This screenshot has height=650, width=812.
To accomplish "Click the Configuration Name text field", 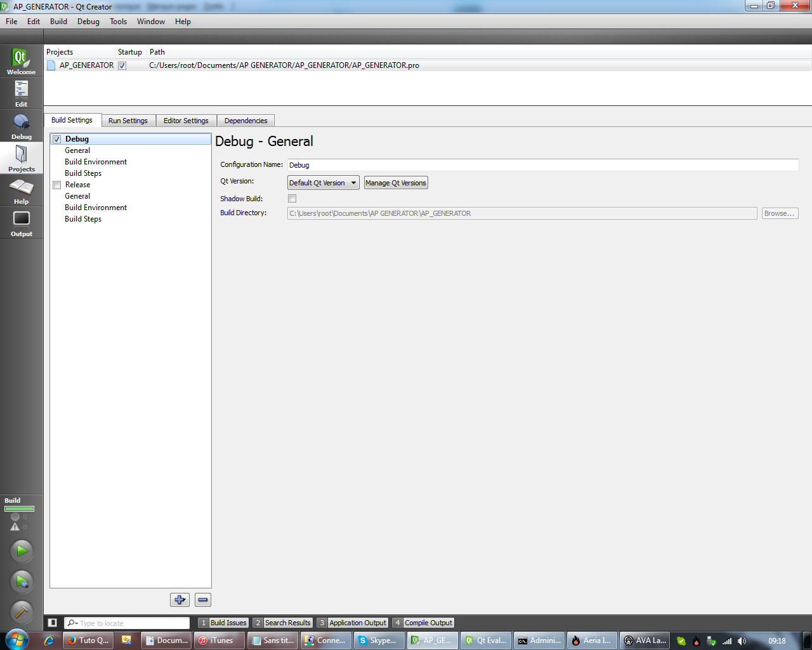I will click(x=542, y=165).
